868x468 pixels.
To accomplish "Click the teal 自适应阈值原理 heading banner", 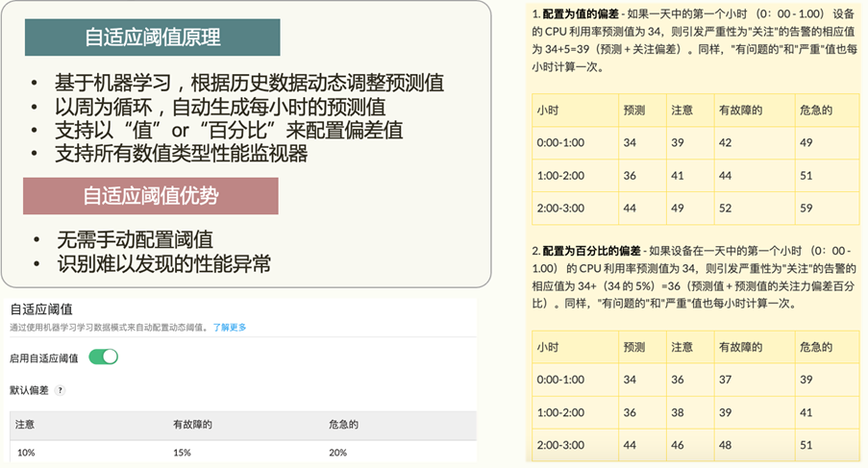I will point(153,37).
